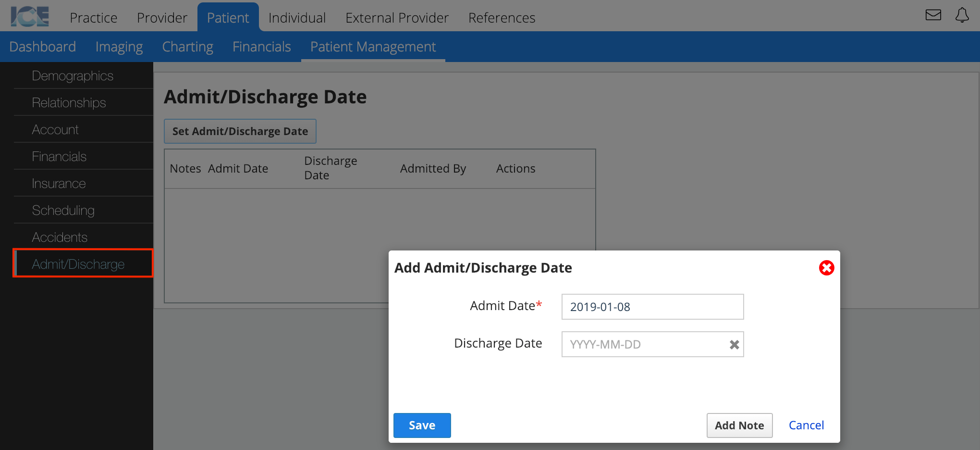Click the Admit Date column header

[238, 169]
